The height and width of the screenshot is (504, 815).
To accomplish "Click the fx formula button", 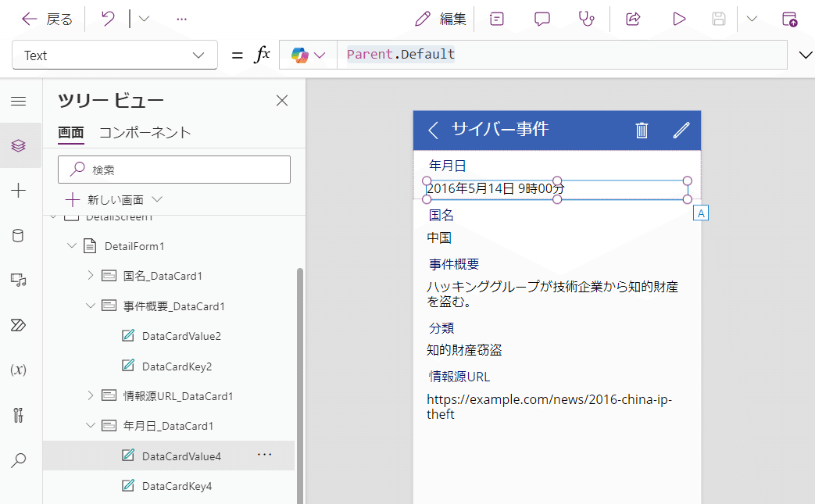I will (x=262, y=54).
